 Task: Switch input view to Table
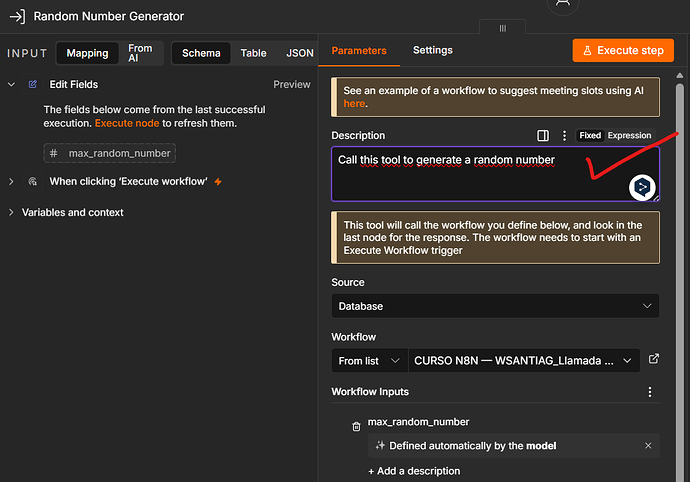pos(253,53)
